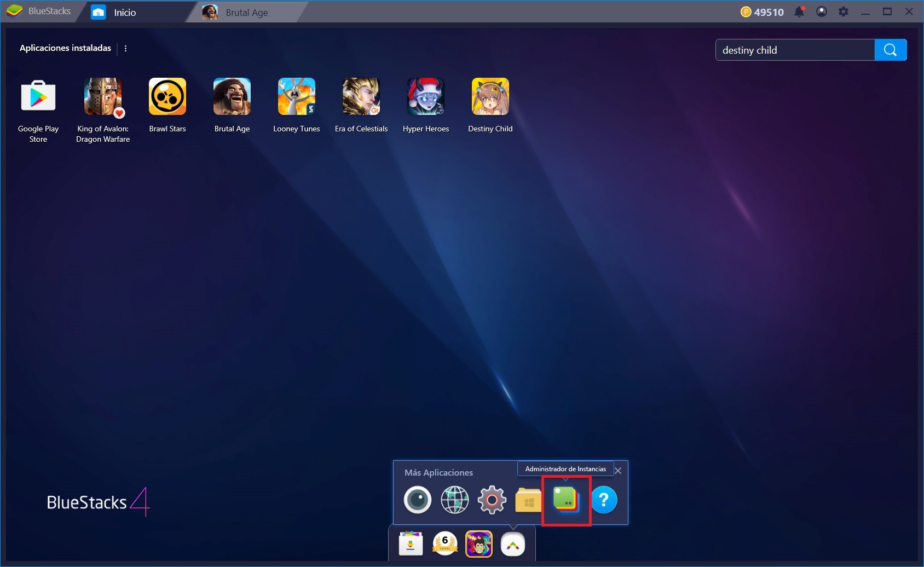The image size is (924, 567).
Task: Open the app center download icon in dock
Action: click(411, 544)
